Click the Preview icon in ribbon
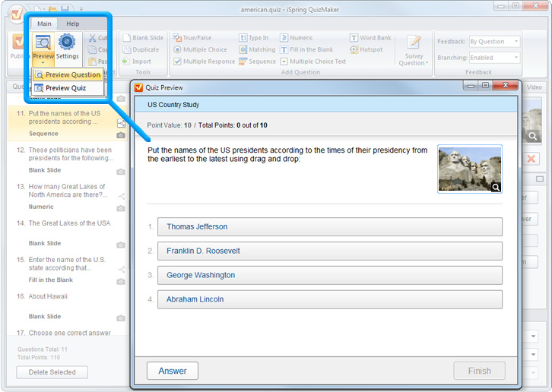Screen dimensions: 552x392 tap(43, 43)
